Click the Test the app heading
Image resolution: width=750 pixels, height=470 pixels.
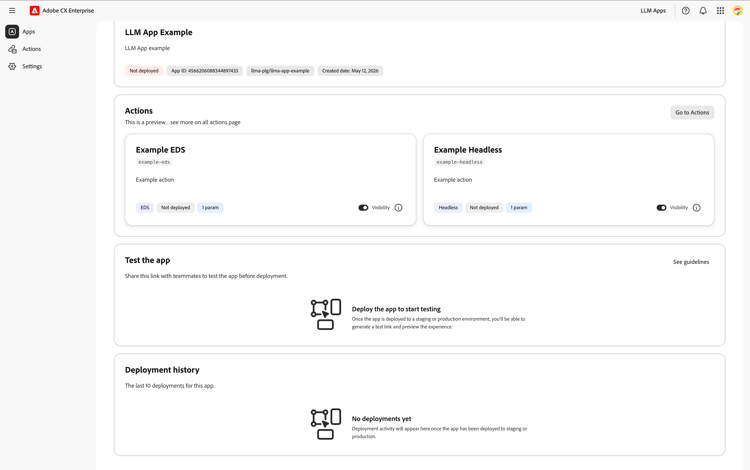point(147,260)
